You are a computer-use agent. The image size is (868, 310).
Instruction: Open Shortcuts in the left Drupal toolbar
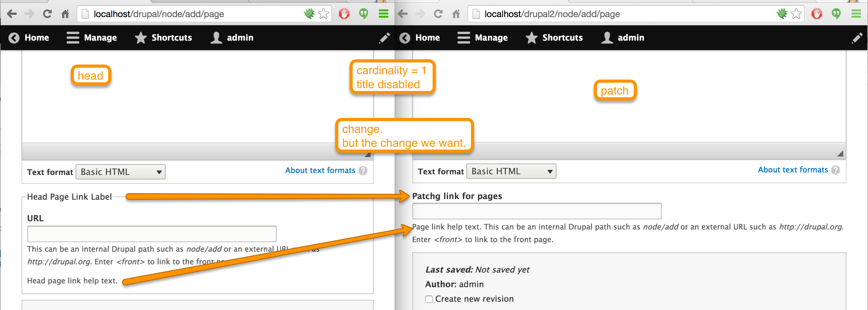click(163, 38)
